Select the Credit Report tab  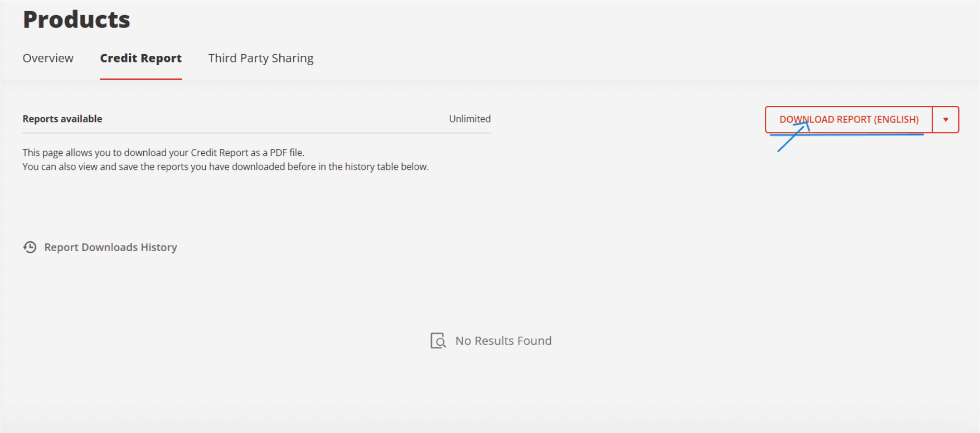[x=141, y=58]
